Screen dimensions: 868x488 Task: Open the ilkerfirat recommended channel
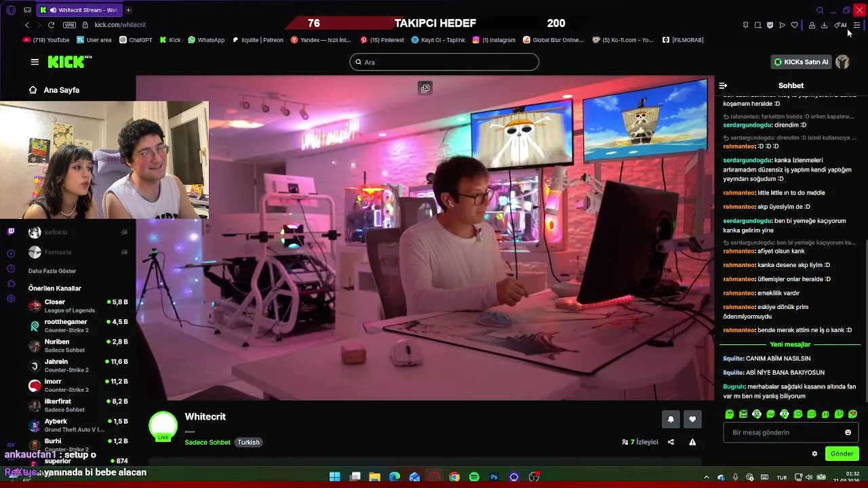pyautogui.click(x=78, y=405)
